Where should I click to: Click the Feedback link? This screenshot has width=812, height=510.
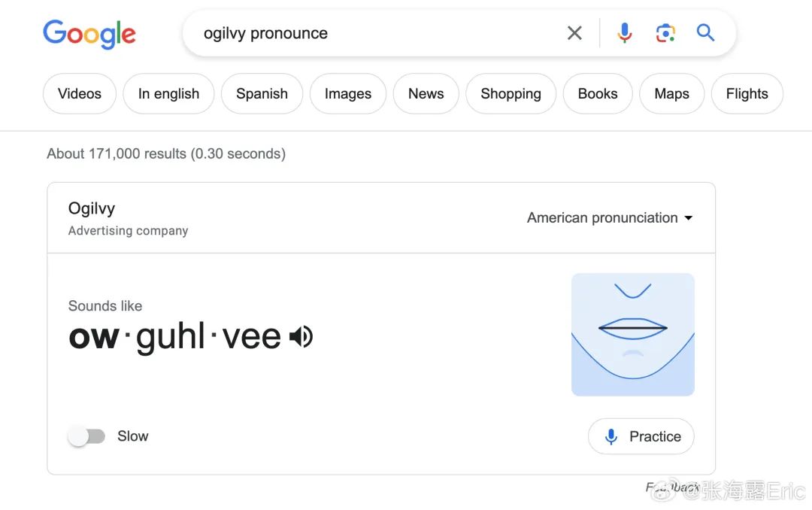(x=672, y=487)
